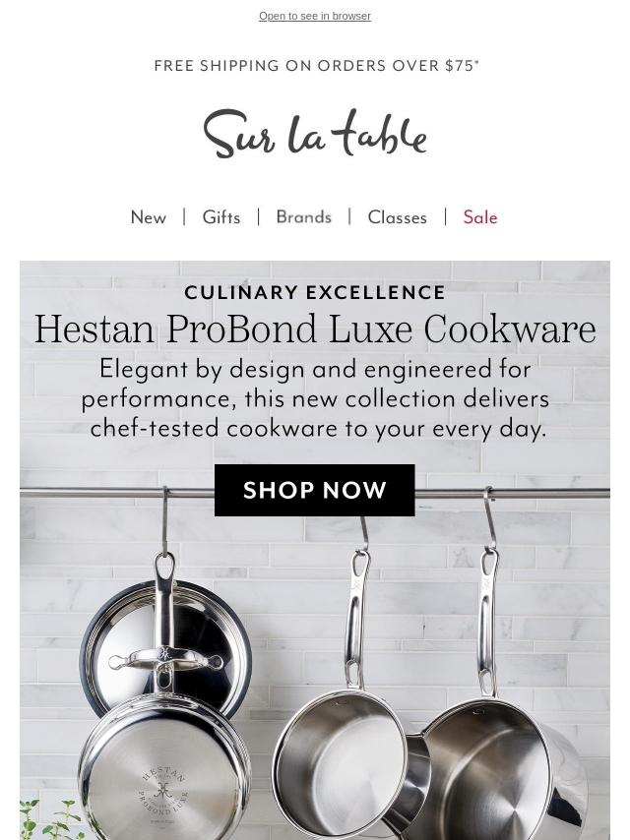Click the Sur la Table logo
Screen dimensions: 630x840
pyautogui.click(x=315, y=134)
